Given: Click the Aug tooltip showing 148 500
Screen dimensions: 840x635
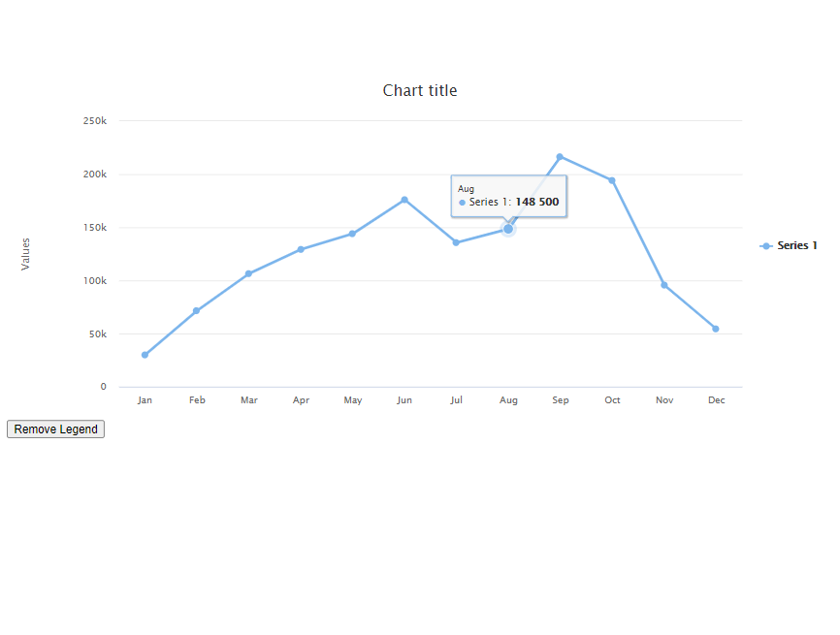Looking at the screenshot, I should coord(508,196).
